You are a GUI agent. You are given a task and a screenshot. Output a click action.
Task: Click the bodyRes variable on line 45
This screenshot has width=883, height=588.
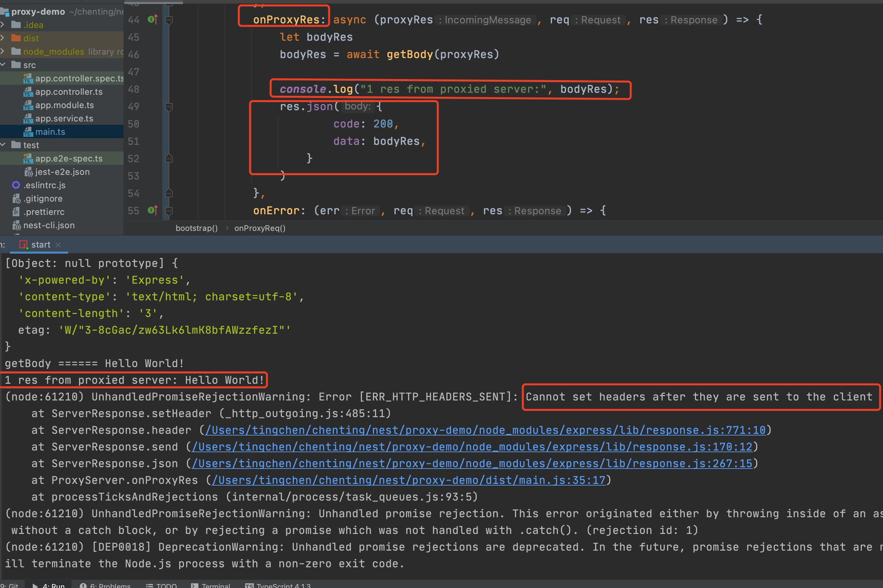click(x=330, y=37)
